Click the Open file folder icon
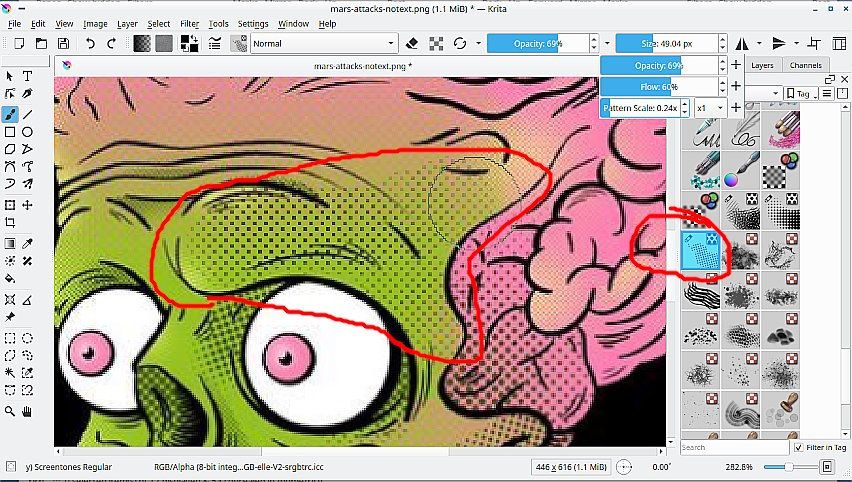 coord(41,43)
